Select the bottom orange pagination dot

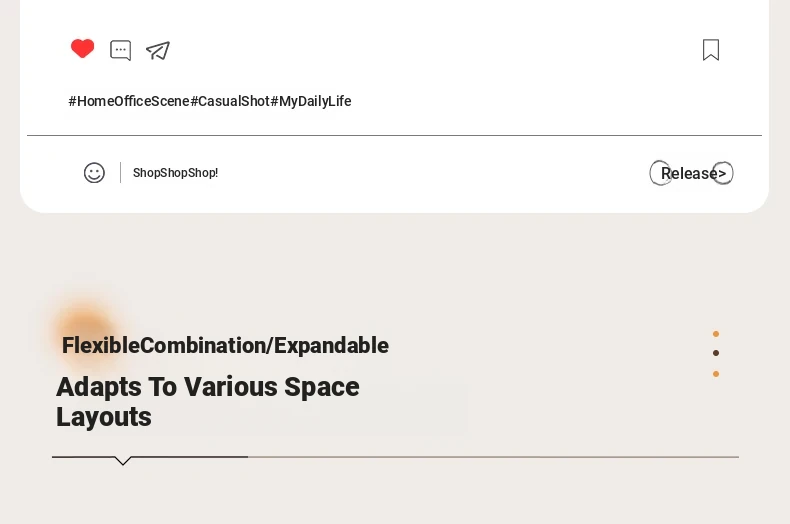[716, 374]
